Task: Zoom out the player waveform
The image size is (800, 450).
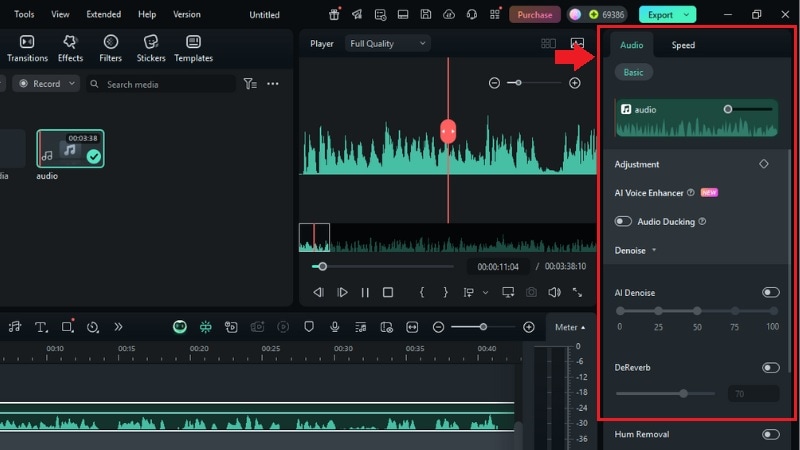Action: (x=494, y=83)
